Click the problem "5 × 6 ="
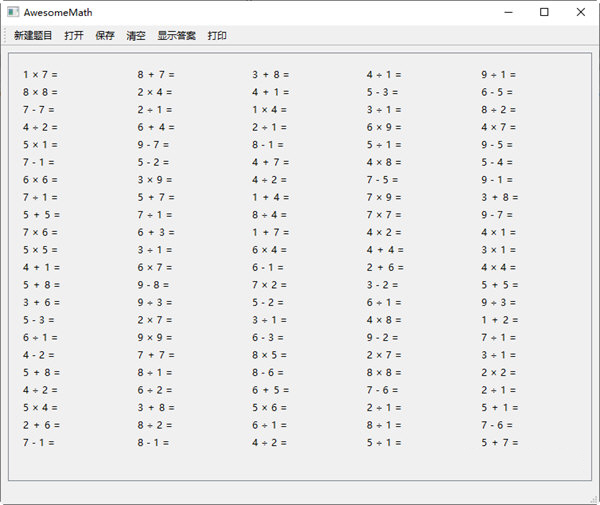Image resolution: width=600 pixels, height=505 pixels. pyautogui.click(x=269, y=408)
